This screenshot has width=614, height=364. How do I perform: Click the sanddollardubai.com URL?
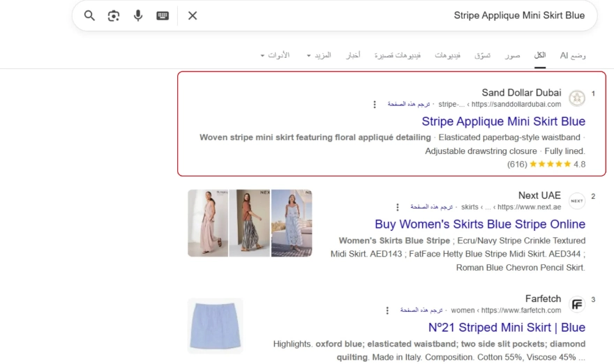pyautogui.click(x=516, y=104)
